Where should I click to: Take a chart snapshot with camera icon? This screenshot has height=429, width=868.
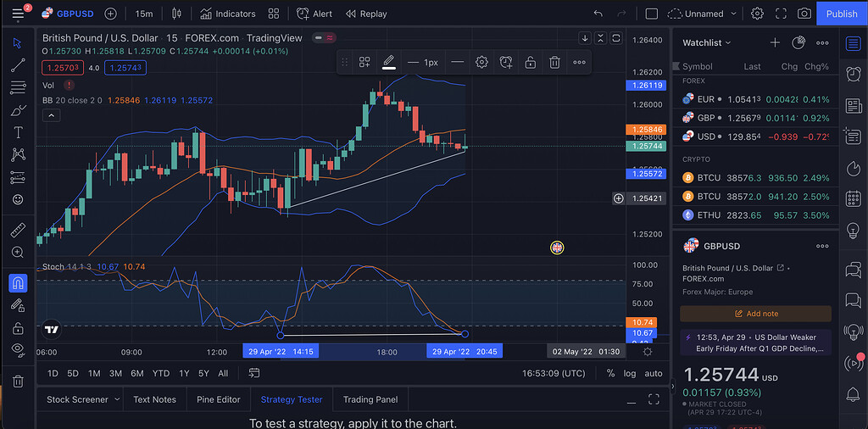coord(804,14)
